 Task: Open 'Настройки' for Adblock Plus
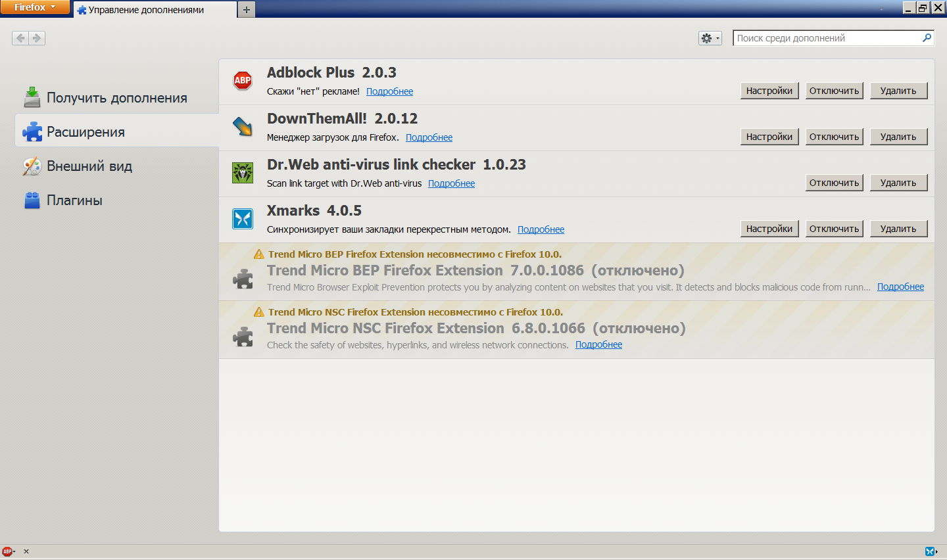click(769, 91)
